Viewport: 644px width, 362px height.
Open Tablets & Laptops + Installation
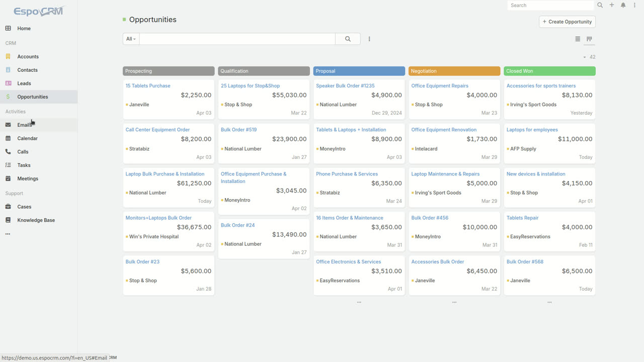coord(351,130)
